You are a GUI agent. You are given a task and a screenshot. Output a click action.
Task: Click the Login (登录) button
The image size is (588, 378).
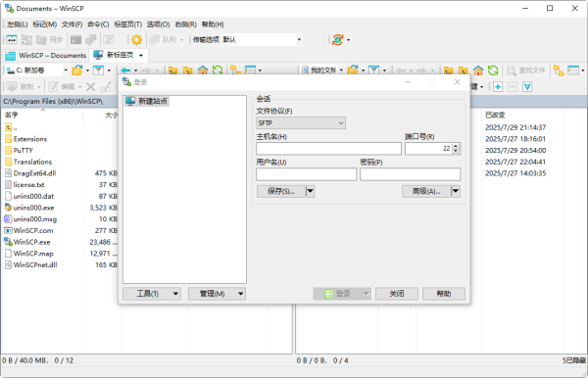point(337,294)
